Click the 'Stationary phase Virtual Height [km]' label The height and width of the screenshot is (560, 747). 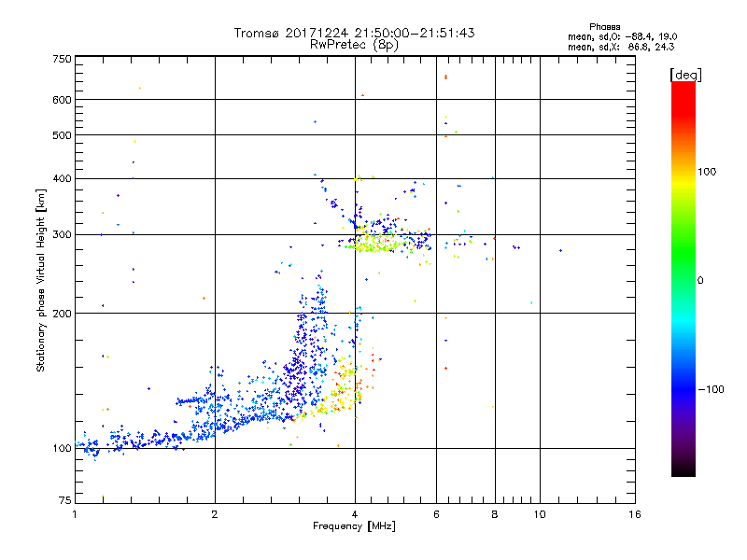point(41,280)
